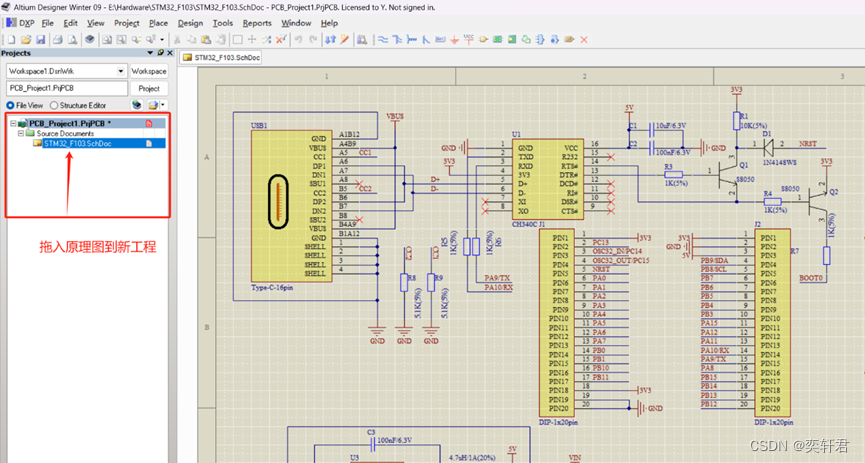Select the Q1 S8050 transistor symbol
This screenshot has width=865, height=463.
click(728, 175)
